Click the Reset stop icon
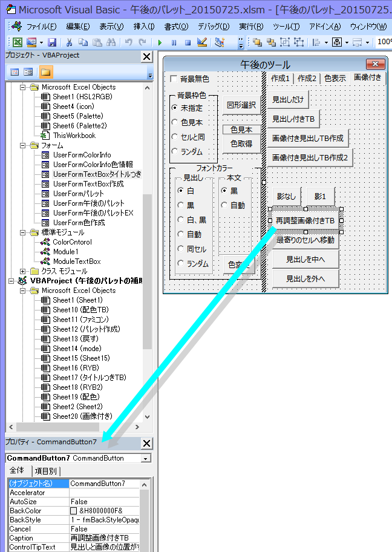Viewport: 392px width, 552px height. click(x=188, y=42)
